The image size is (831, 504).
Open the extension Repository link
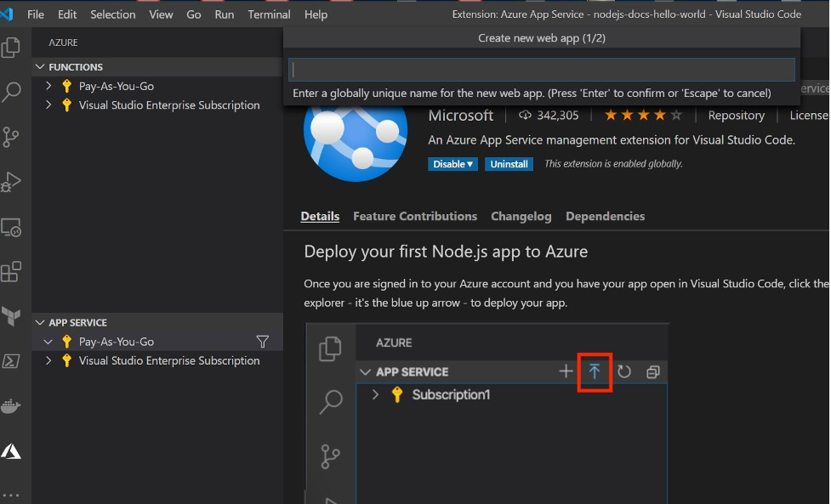click(x=736, y=116)
